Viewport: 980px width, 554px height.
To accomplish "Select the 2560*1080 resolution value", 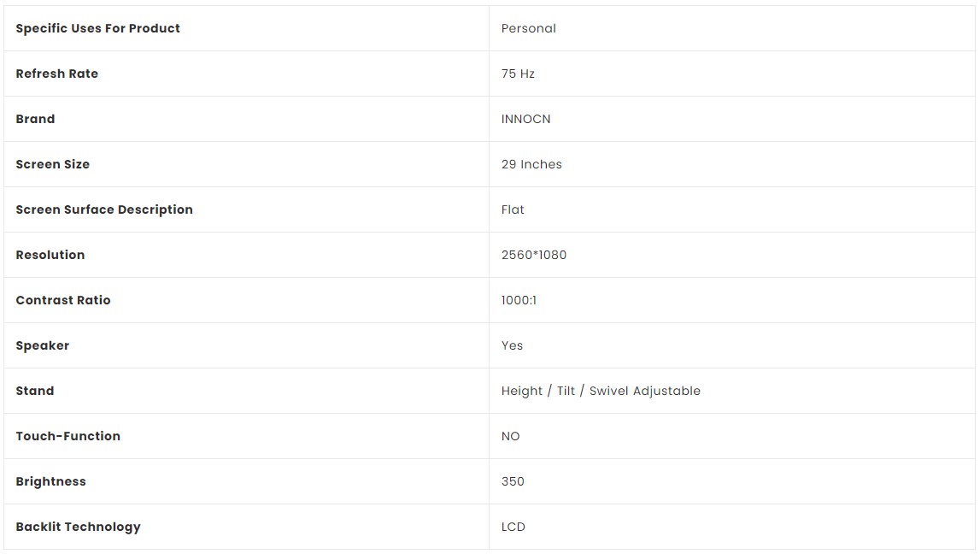I will 534,255.
